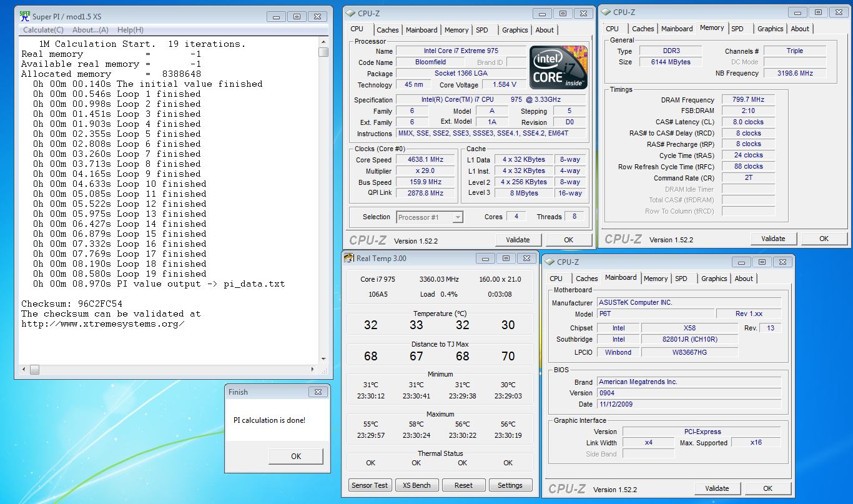Click the Loop 19 finished line
The image size is (853, 504).
tap(120, 274)
